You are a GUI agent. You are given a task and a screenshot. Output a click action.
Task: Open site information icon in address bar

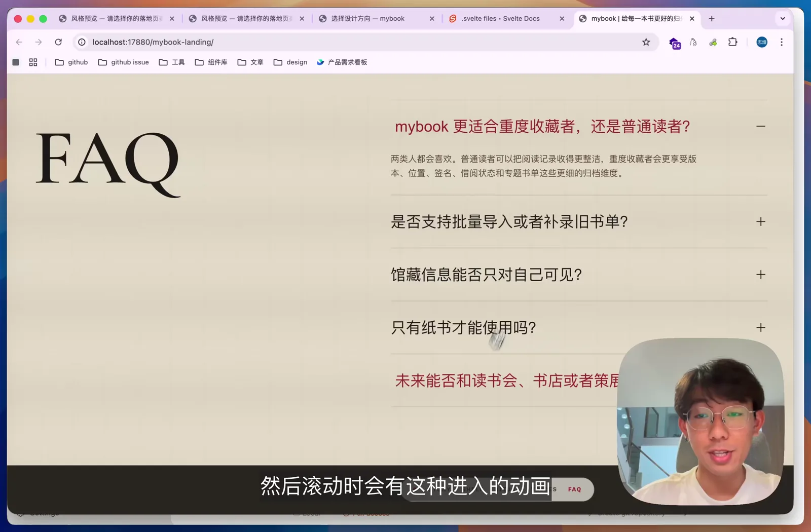pyautogui.click(x=82, y=42)
